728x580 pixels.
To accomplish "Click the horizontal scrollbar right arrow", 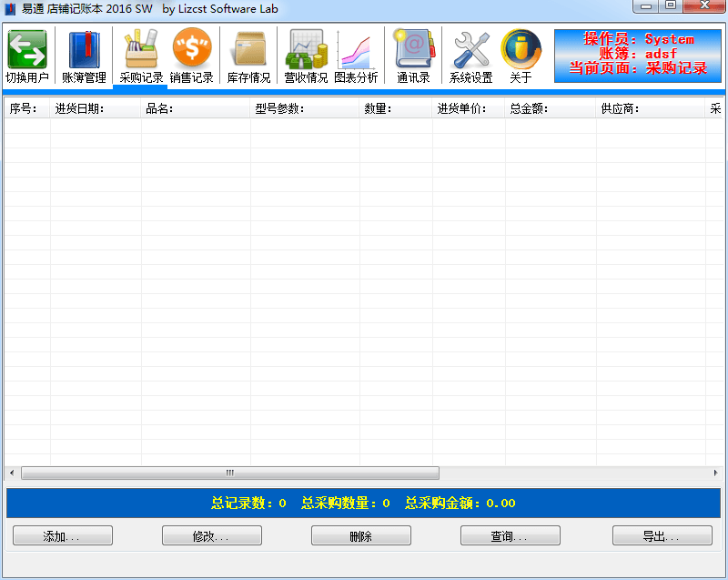I will click(719, 473).
